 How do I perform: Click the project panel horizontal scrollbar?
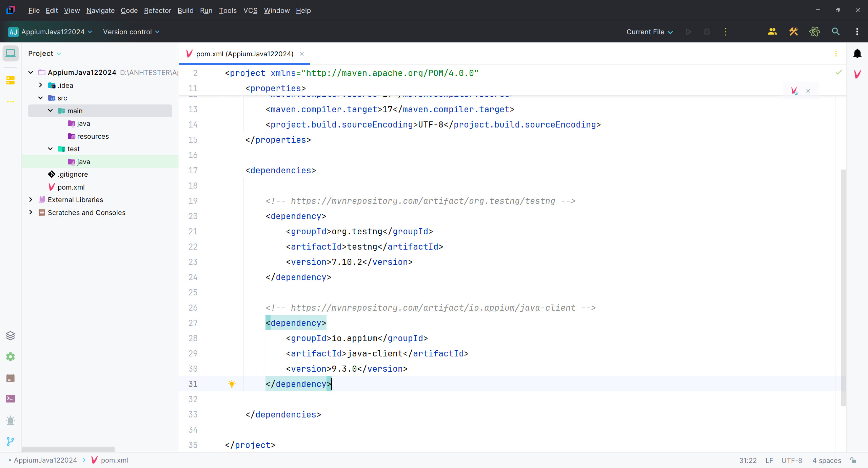[68, 449]
